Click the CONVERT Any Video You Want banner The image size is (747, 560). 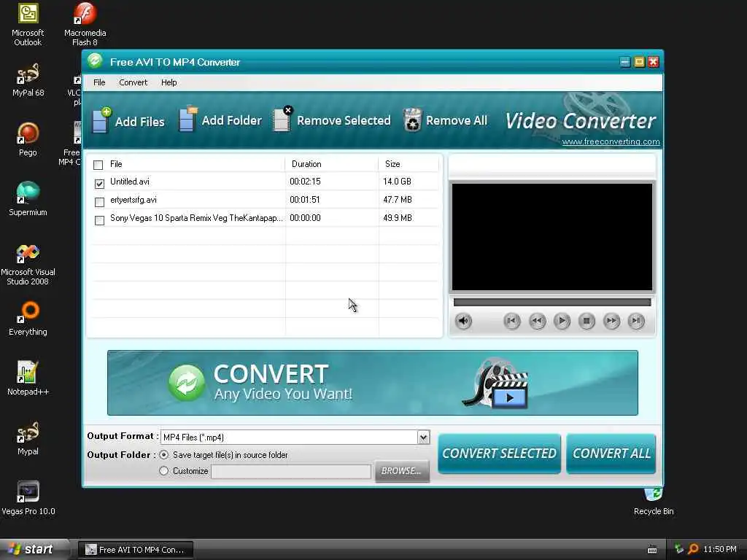373,383
